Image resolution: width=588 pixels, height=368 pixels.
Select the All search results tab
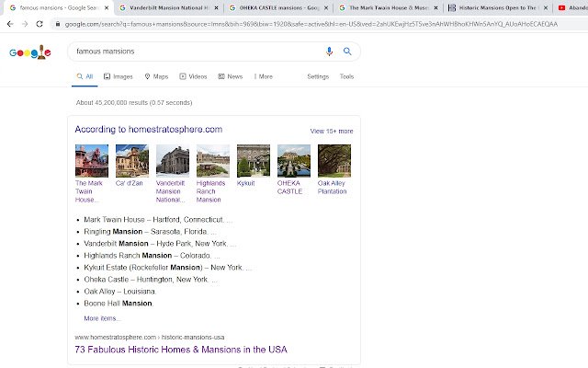coord(85,76)
